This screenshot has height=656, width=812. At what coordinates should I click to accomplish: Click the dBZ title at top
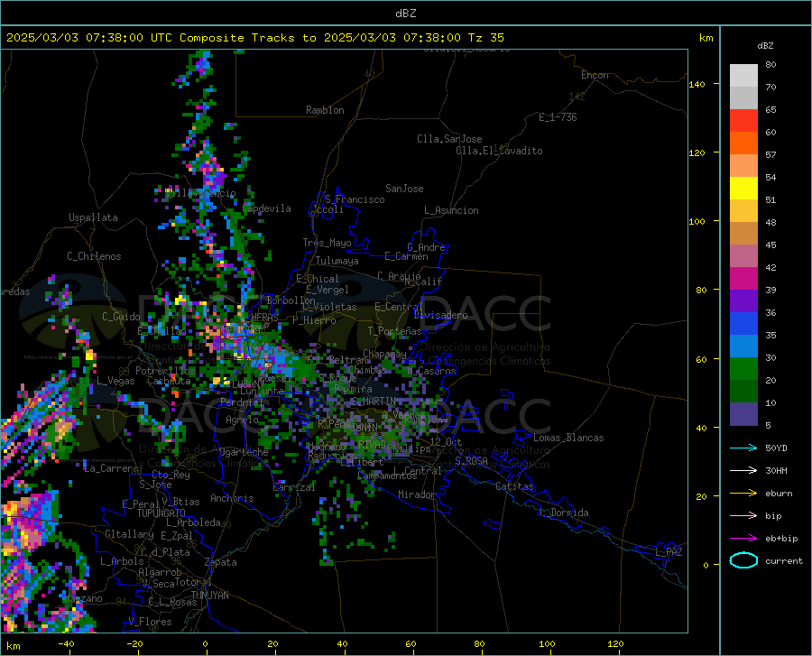point(405,14)
